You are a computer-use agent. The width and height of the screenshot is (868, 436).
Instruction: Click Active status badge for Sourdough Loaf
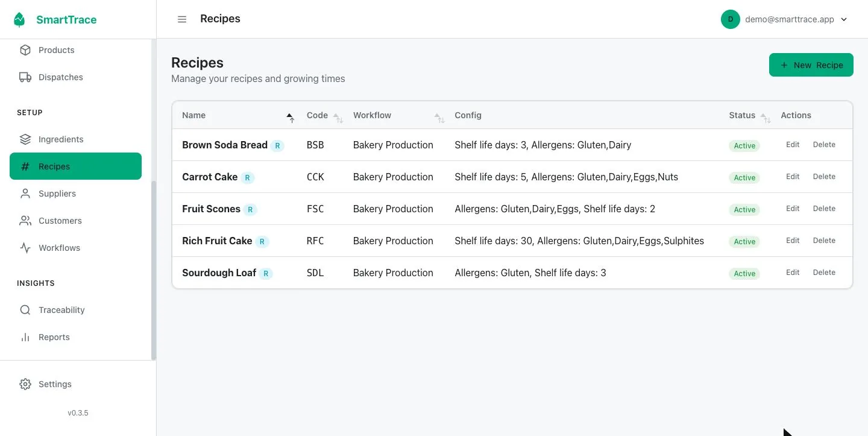[744, 274]
